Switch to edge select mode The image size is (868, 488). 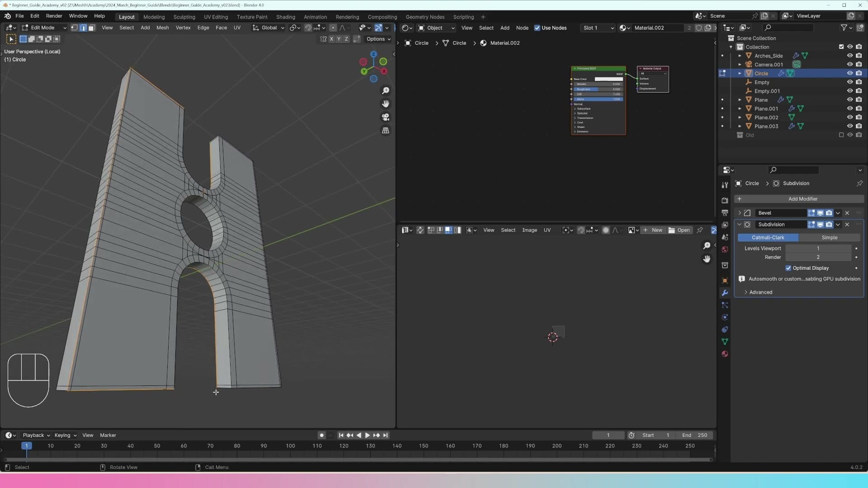(83, 28)
